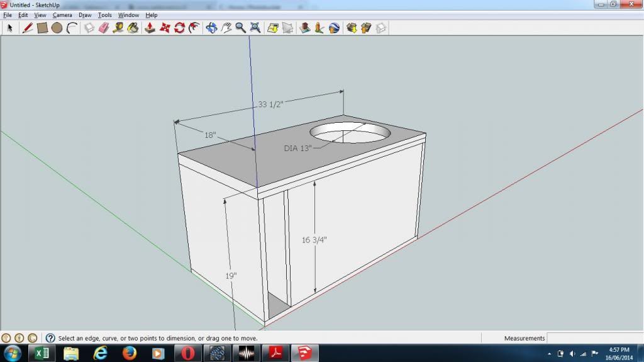Select the Paint Bucket tool
This screenshot has width=644, height=362.
(x=133, y=28)
